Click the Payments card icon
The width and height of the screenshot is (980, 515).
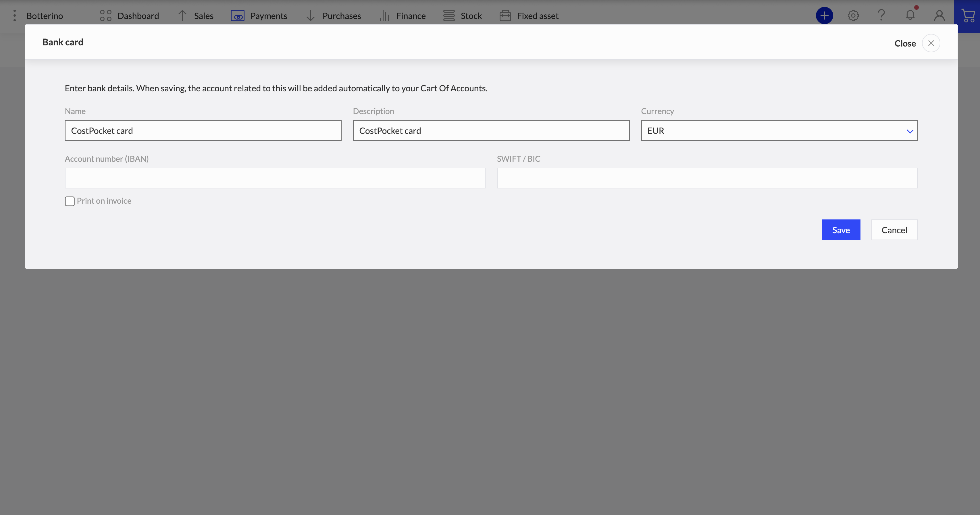pyautogui.click(x=237, y=16)
